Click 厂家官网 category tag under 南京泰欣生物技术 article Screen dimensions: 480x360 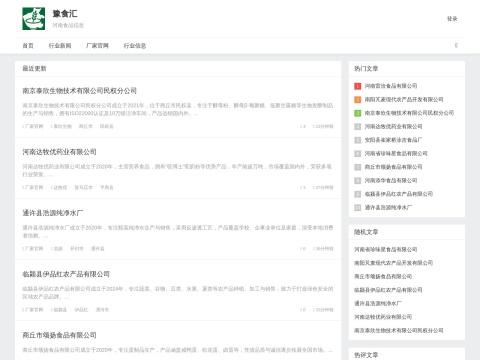click(x=33, y=126)
